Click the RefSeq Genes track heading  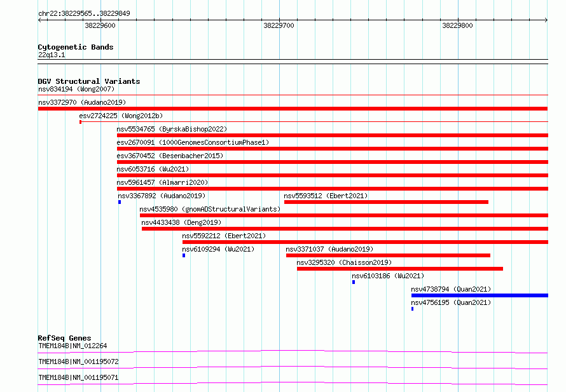pyautogui.click(x=64, y=338)
